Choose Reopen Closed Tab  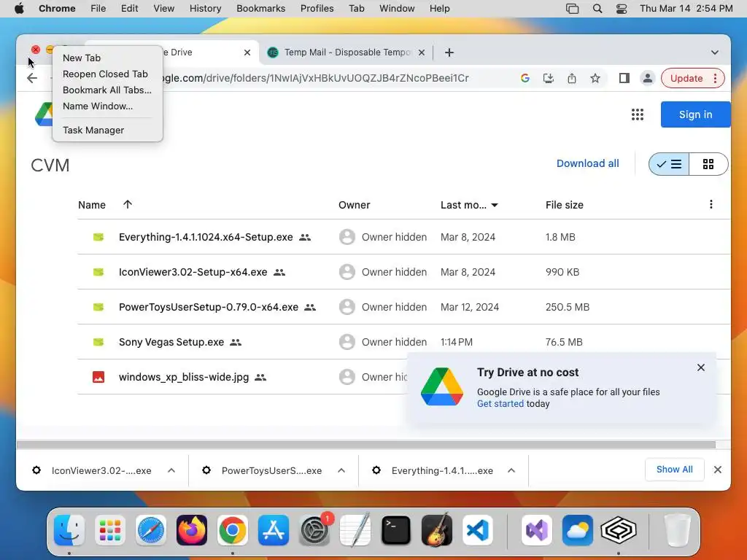[107, 74]
